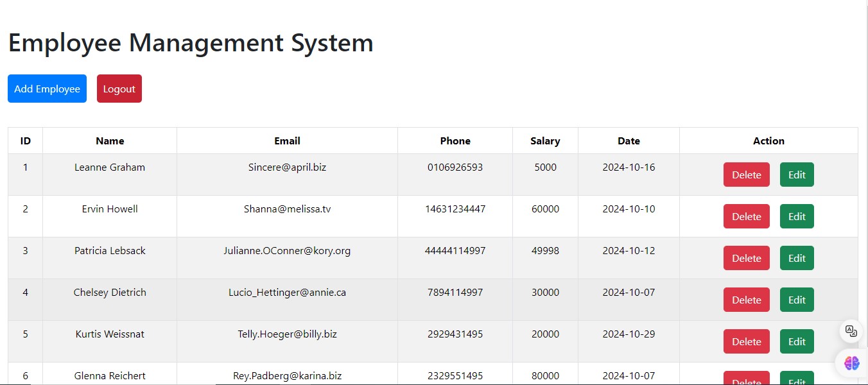Click the email Sincere@april.biz
The width and height of the screenshot is (868, 385).
(287, 167)
